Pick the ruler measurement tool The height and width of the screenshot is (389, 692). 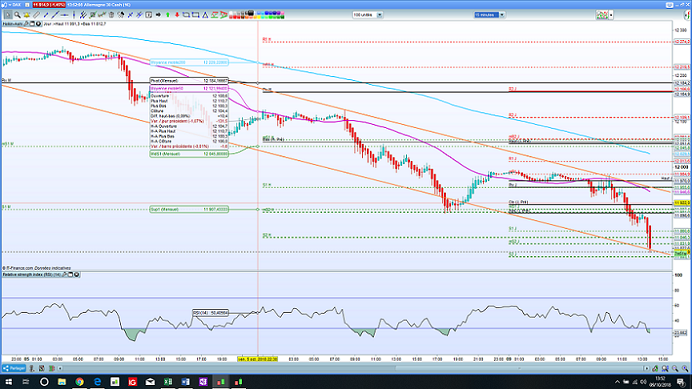[x=36, y=15]
